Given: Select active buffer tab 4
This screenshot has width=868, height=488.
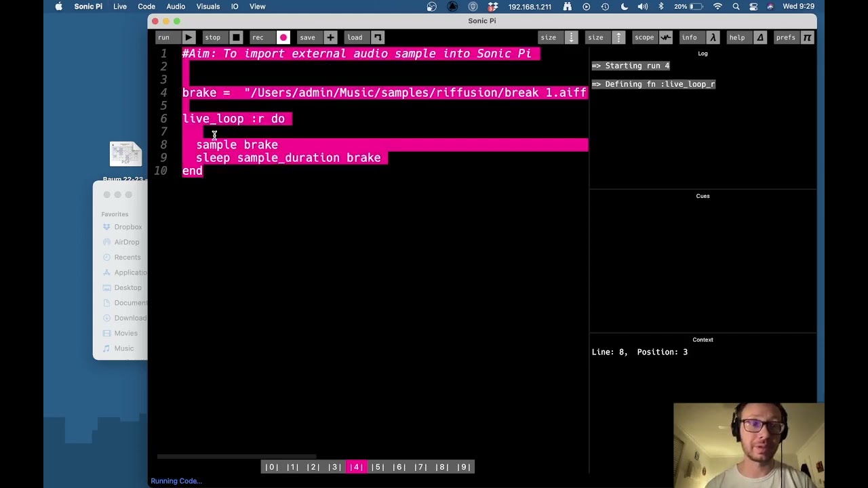Looking at the screenshot, I should tap(356, 467).
